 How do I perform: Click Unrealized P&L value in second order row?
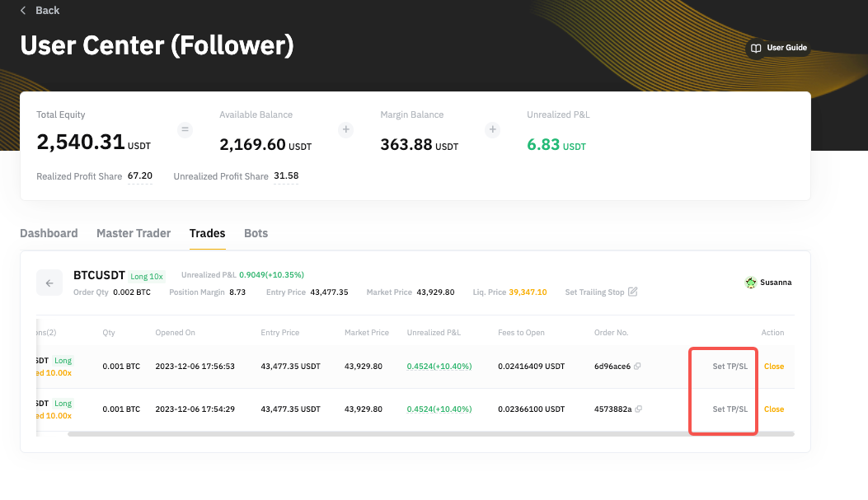click(x=439, y=409)
